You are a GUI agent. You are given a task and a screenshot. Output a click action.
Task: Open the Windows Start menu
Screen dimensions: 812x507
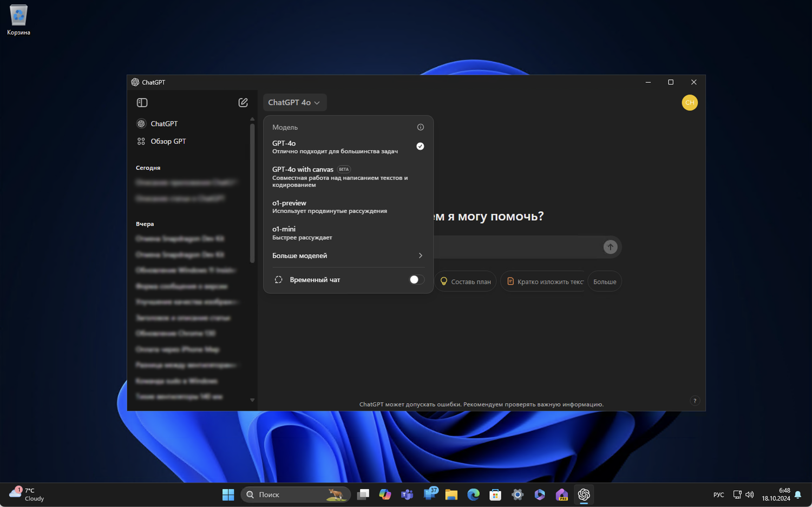coord(228,495)
